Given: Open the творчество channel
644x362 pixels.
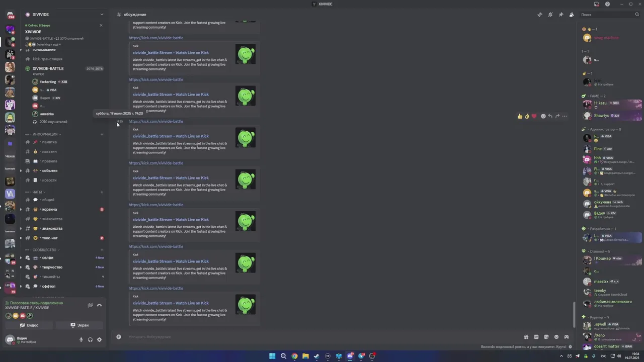Looking at the screenshot, I should pos(64,267).
